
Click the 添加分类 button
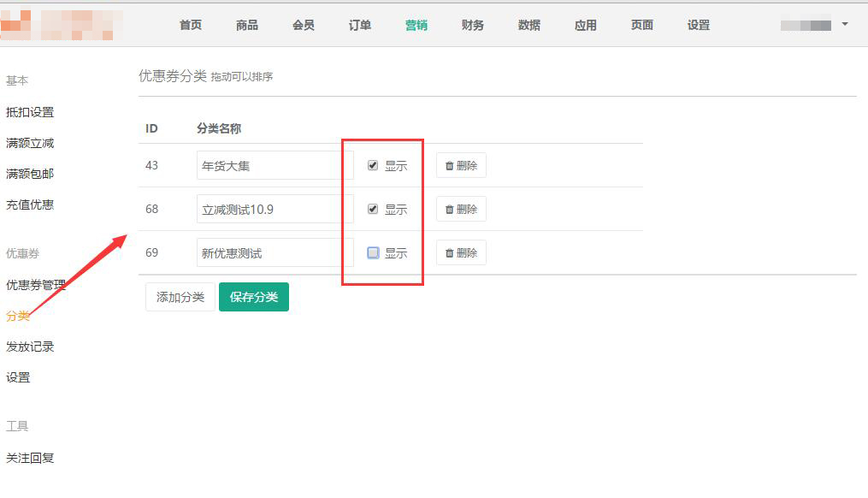coord(180,298)
